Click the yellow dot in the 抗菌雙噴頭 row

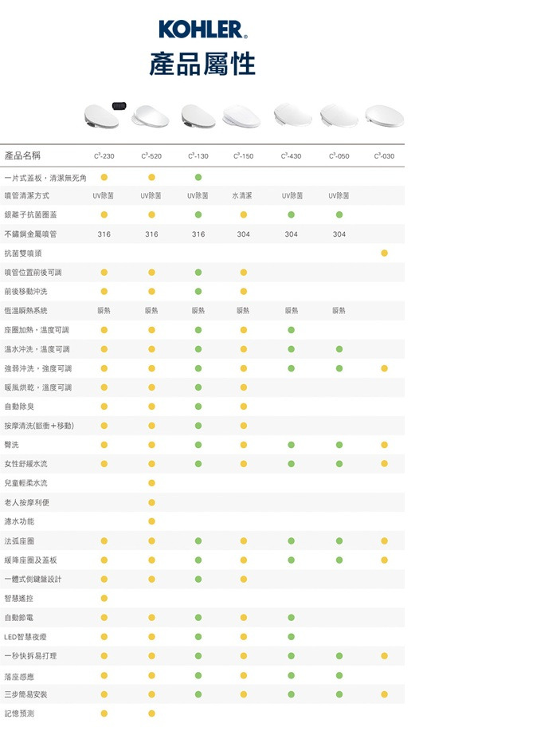coord(384,253)
